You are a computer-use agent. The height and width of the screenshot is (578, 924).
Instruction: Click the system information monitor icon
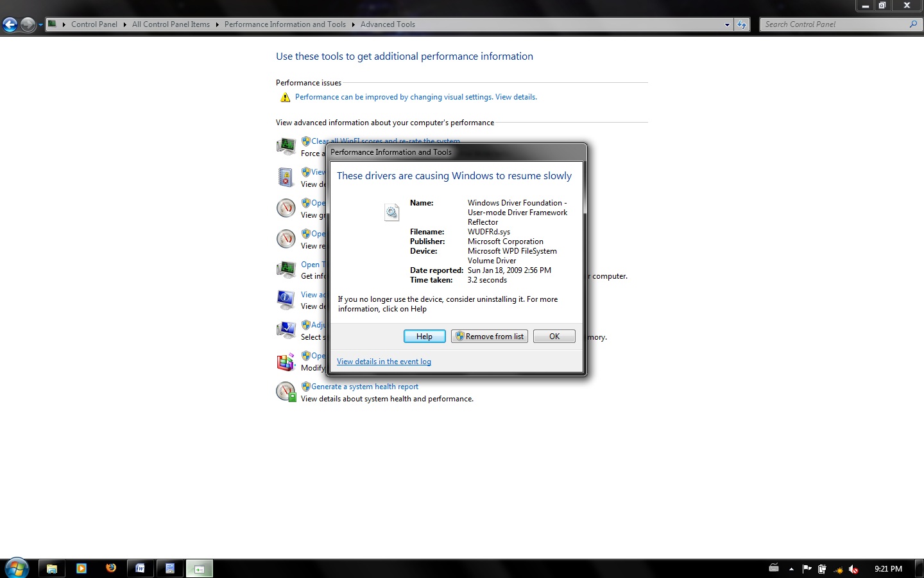[x=286, y=300]
